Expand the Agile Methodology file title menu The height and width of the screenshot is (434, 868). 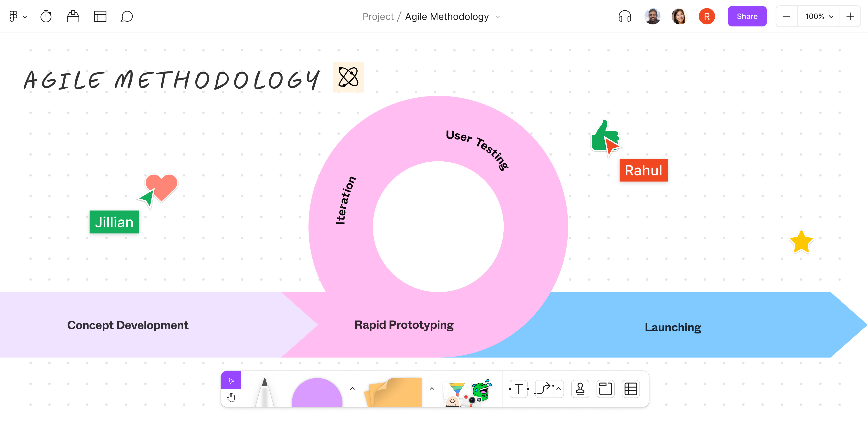[x=498, y=17]
